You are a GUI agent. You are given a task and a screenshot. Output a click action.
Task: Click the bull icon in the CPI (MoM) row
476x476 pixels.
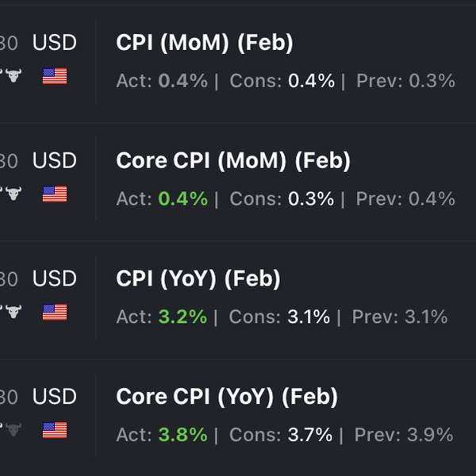[x=13, y=75]
